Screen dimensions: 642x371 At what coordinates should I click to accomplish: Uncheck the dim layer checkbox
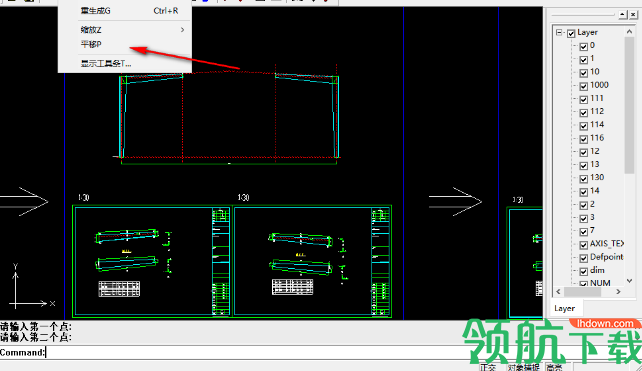584,271
